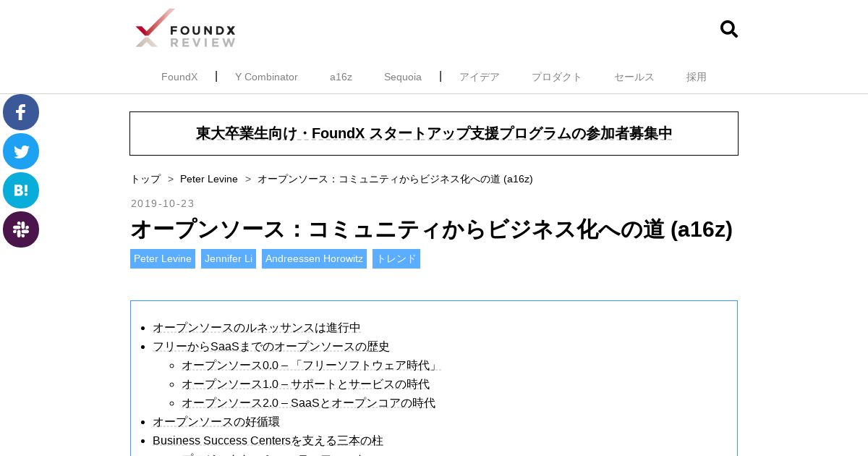
Task: Jump to Business Success Centersを支える三本の柱
Action: (268, 441)
